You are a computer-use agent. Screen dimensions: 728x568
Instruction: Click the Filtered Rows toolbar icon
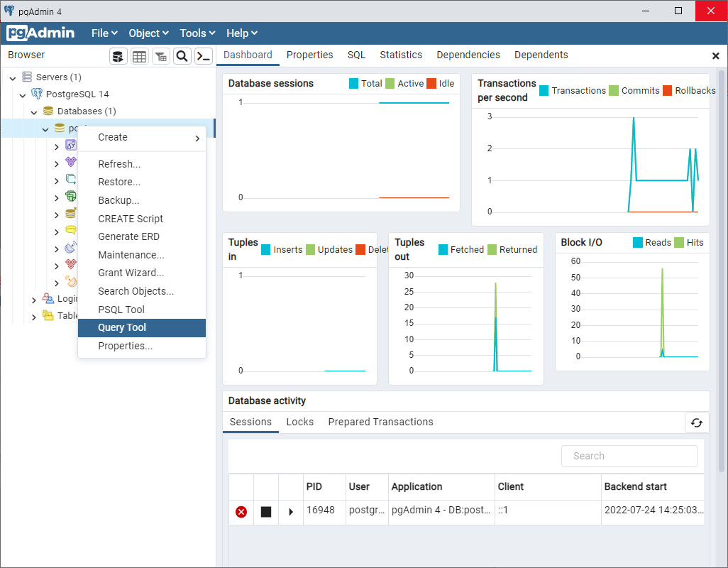[160, 56]
